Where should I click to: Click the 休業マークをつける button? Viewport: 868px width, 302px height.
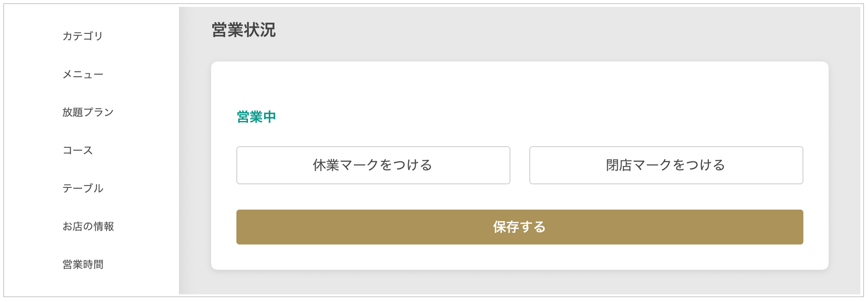point(373,165)
